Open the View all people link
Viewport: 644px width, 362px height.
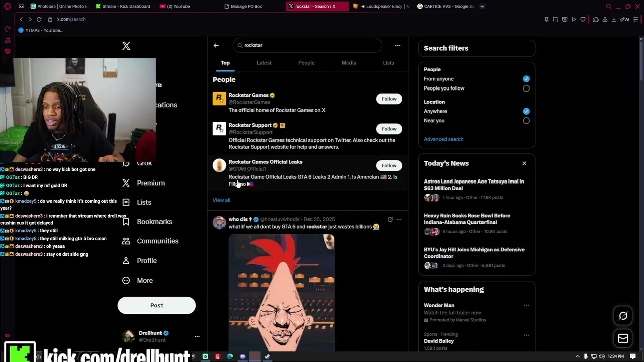coord(221,200)
